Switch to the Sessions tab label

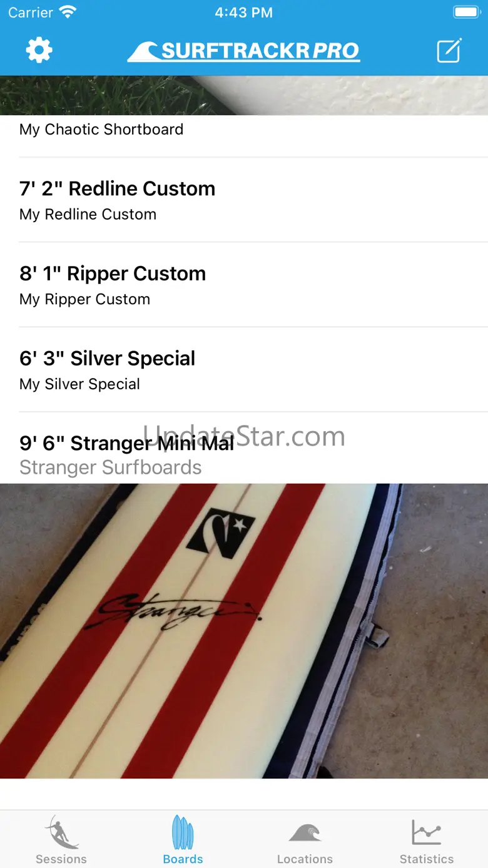[x=61, y=859]
